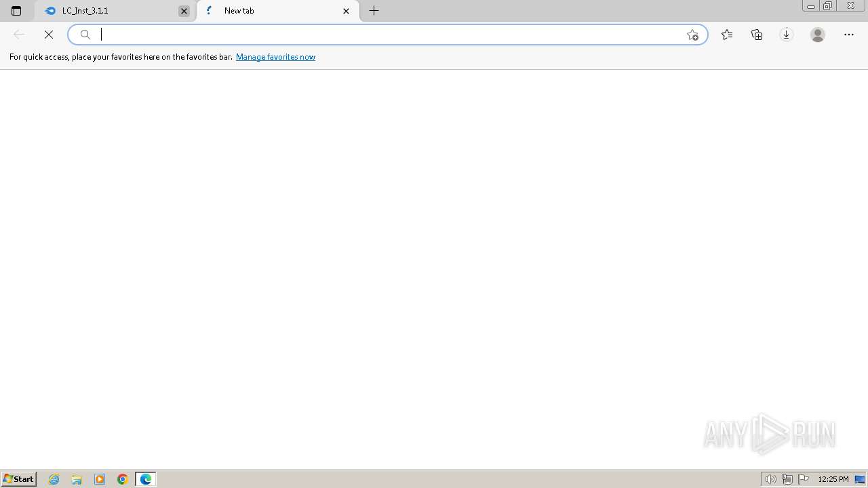
Task: Select the New tab tab
Action: 278,11
